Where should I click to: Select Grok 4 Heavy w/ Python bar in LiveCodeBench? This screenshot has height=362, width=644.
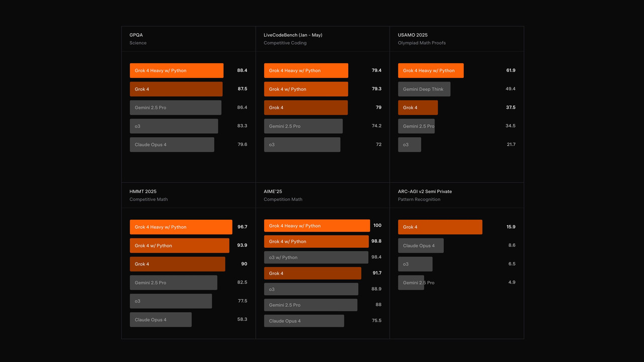click(x=306, y=70)
